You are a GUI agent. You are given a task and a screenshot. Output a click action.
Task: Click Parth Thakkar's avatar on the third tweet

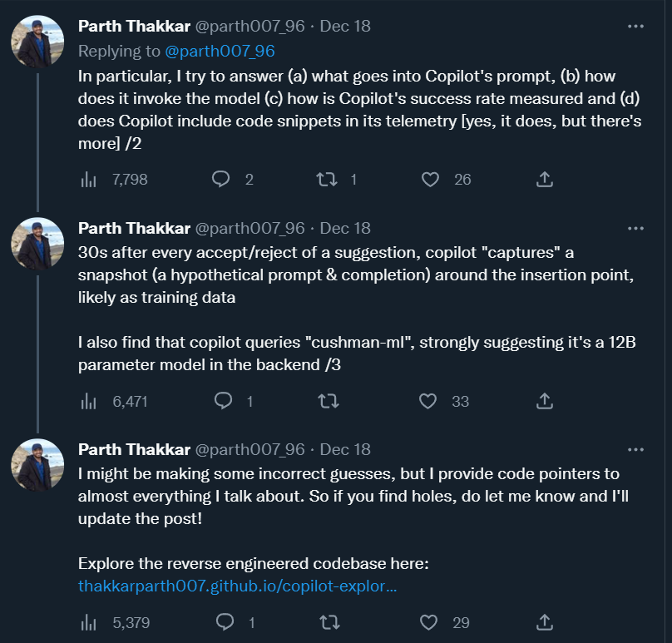[x=37, y=466]
